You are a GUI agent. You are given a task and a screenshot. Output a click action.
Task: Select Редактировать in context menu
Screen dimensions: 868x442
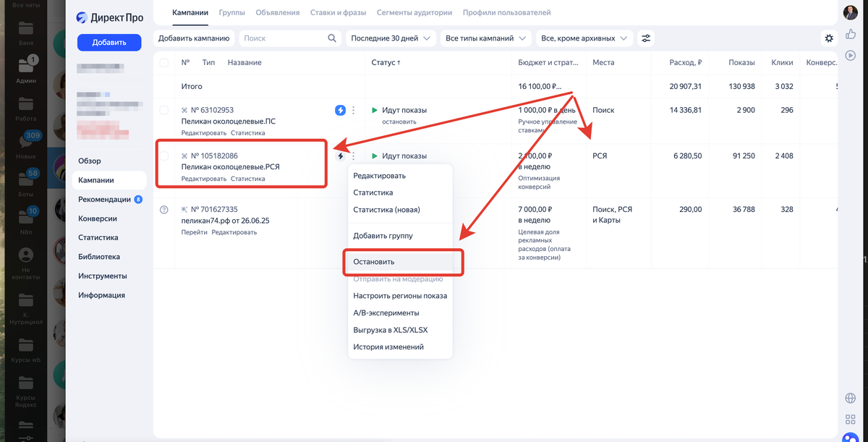[400, 176]
